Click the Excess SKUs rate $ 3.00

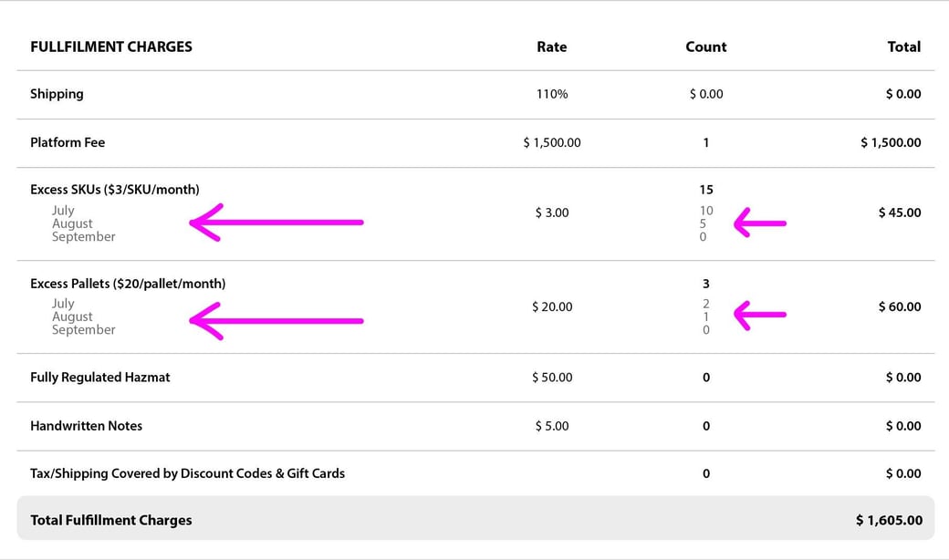(552, 213)
